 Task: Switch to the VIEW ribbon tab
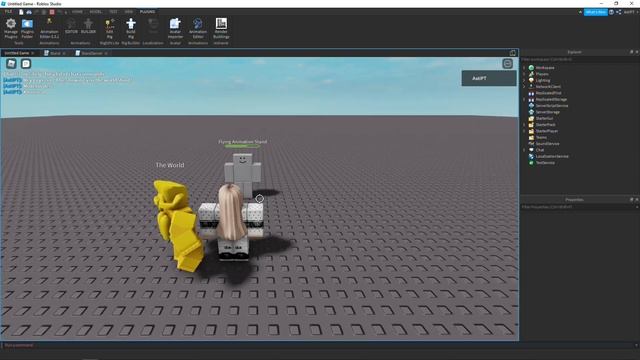129,12
